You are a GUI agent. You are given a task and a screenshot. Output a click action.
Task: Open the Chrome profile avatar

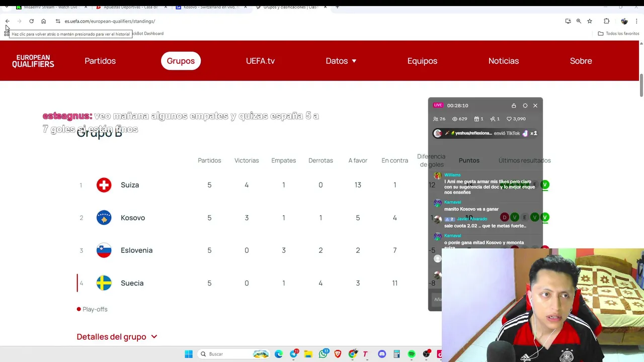pos(624,21)
